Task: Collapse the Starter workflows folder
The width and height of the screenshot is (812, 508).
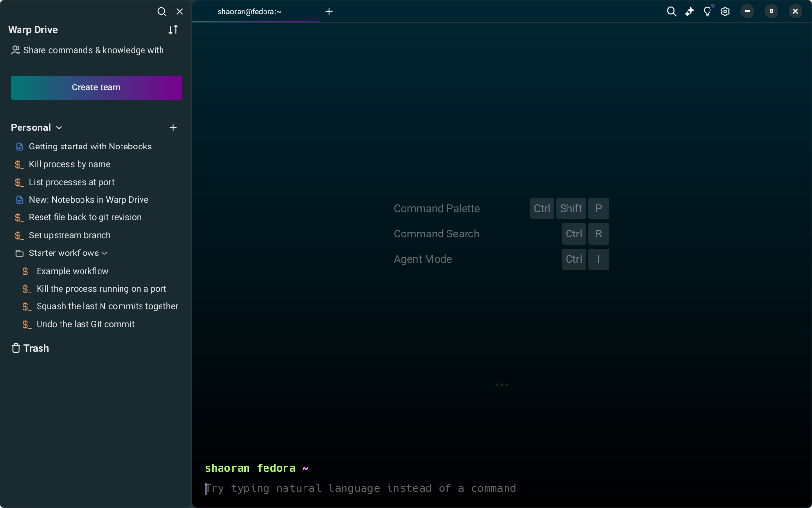Action: 104,253
